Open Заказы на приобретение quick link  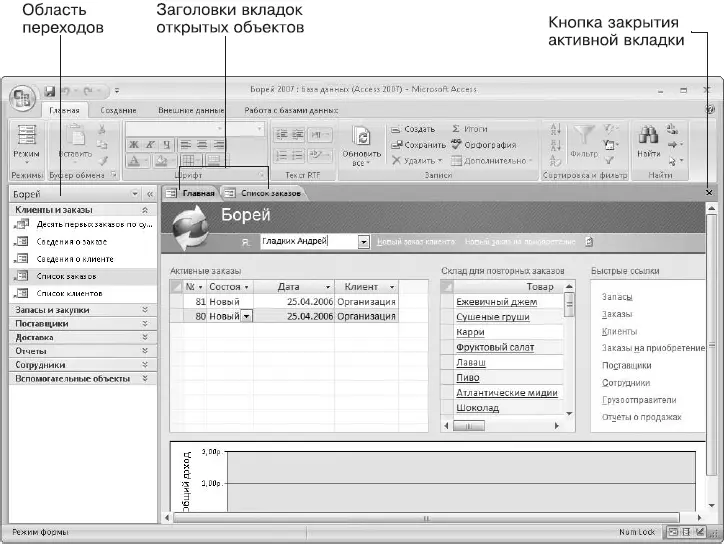coord(653,348)
